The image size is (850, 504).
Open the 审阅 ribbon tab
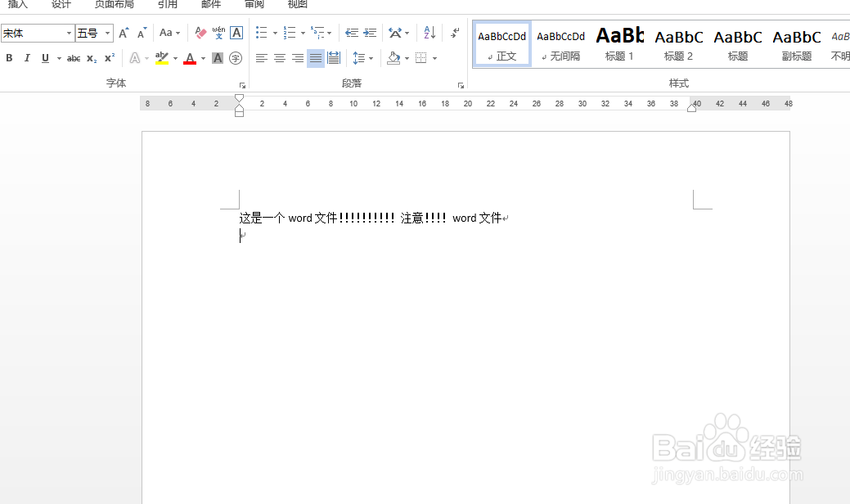click(254, 4)
